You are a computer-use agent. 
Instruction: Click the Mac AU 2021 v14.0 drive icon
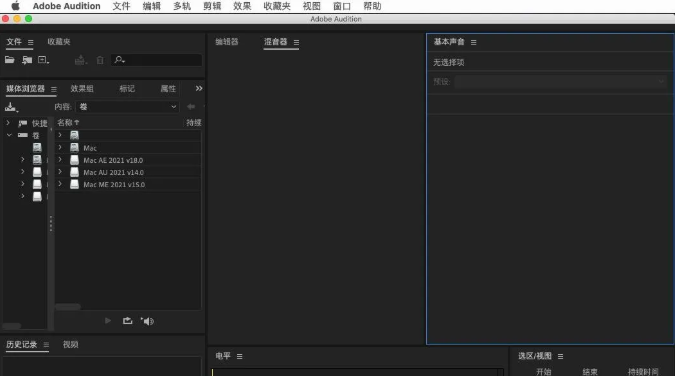click(x=74, y=172)
